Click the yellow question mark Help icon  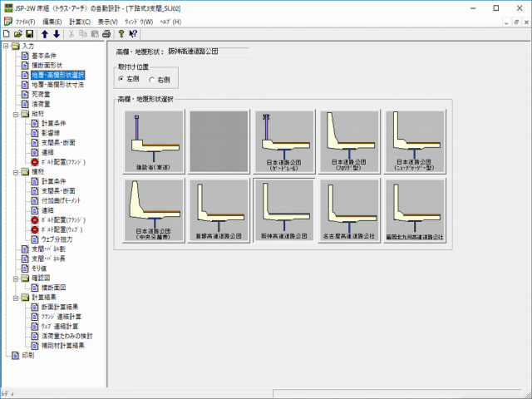[x=121, y=33]
